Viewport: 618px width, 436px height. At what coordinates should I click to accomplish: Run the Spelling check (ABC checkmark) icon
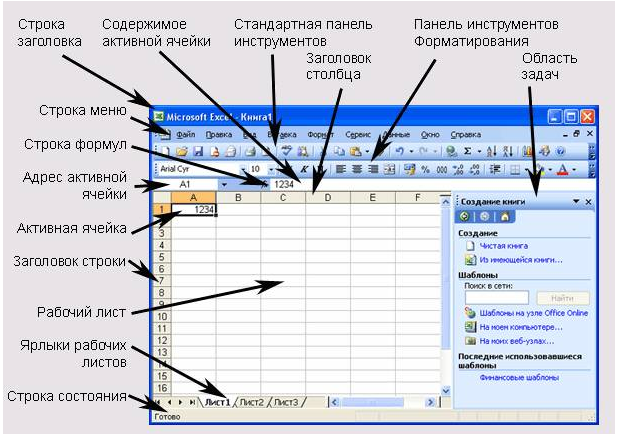coord(287,151)
